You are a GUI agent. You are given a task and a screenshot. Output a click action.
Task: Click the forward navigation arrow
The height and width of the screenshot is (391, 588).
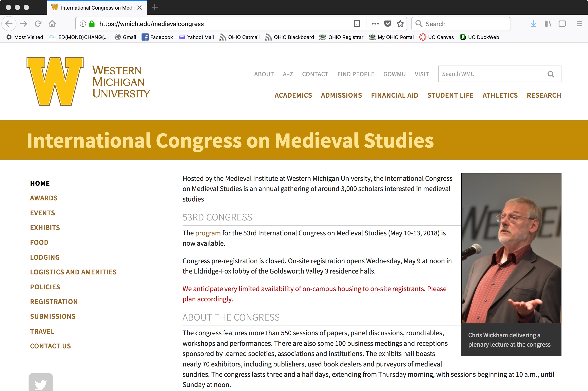pos(24,24)
